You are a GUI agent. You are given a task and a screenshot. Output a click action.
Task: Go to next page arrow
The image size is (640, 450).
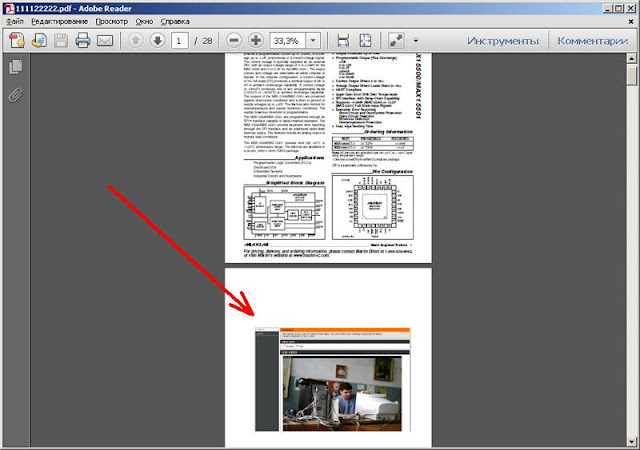[x=158, y=40]
